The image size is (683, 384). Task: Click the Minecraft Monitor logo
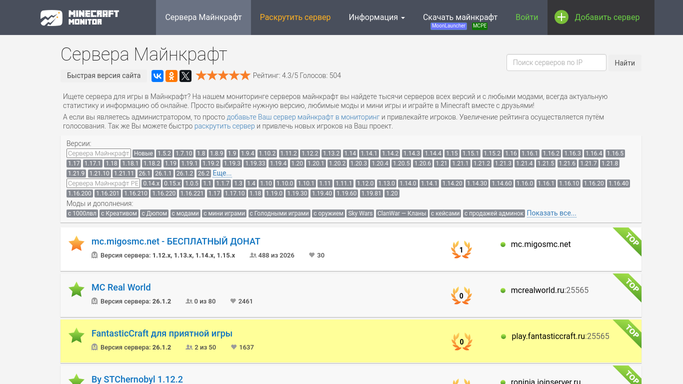[80, 18]
